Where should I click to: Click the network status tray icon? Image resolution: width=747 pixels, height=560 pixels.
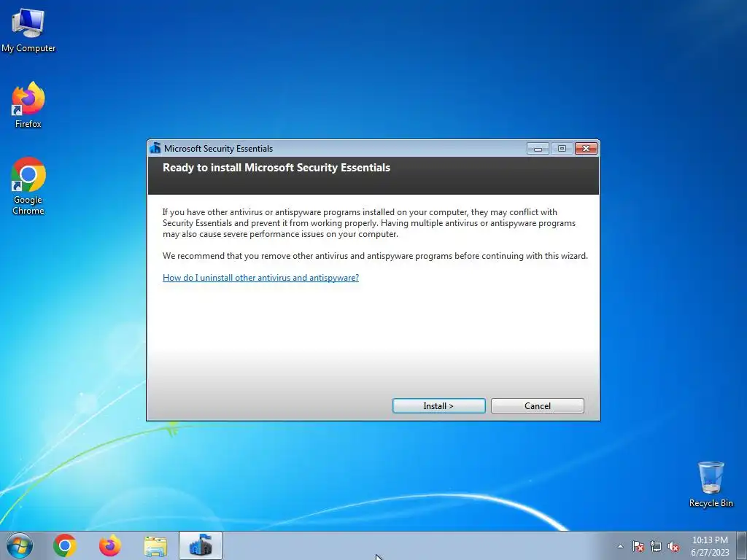coord(656,546)
